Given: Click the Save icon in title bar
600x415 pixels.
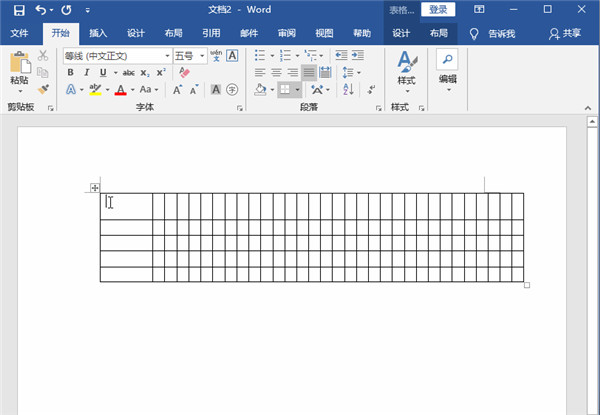Looking at the screenshot, I should pos(18,10).
